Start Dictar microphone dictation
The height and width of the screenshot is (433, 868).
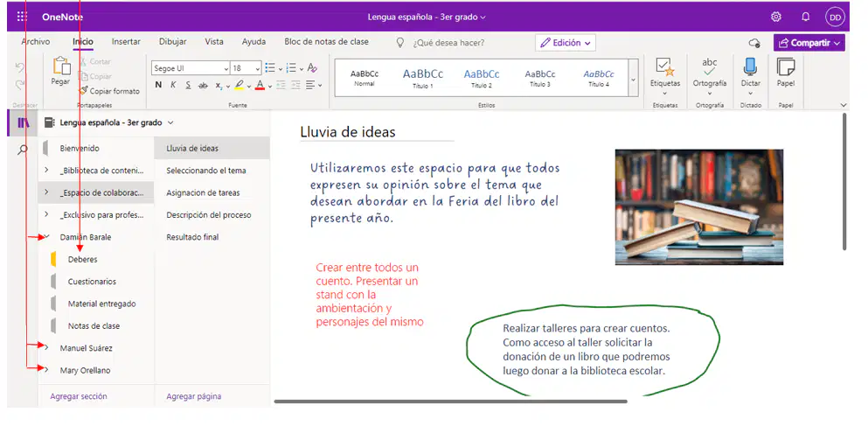point(751,67)
